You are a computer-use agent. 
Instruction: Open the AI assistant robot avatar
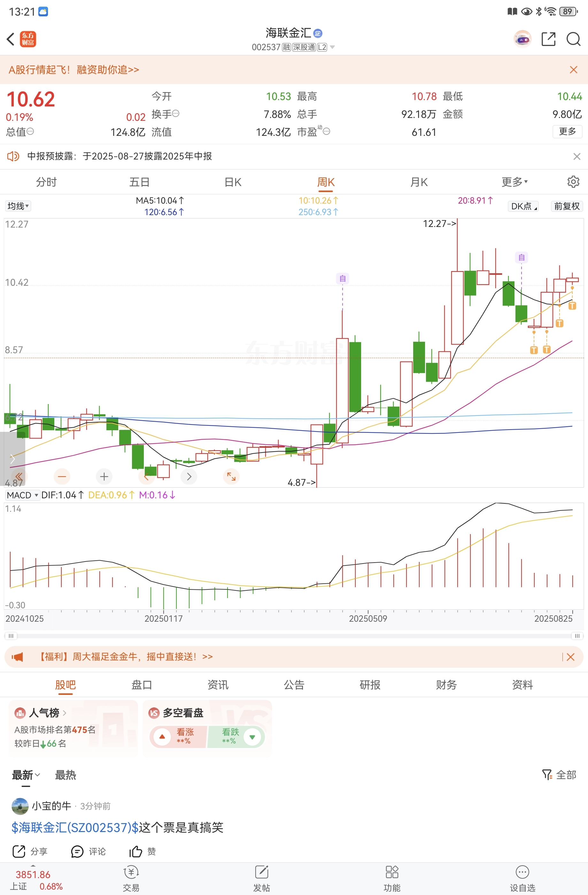[x=522, y=39]
